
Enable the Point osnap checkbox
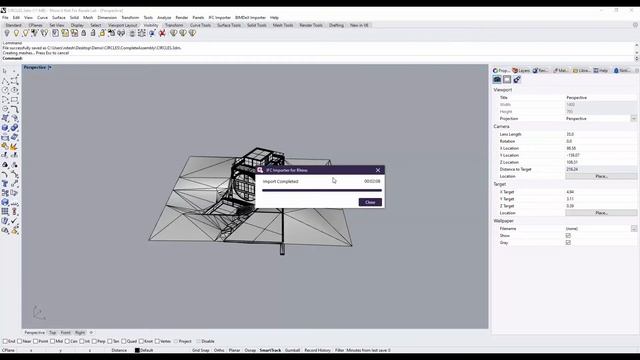pos(36,341)
